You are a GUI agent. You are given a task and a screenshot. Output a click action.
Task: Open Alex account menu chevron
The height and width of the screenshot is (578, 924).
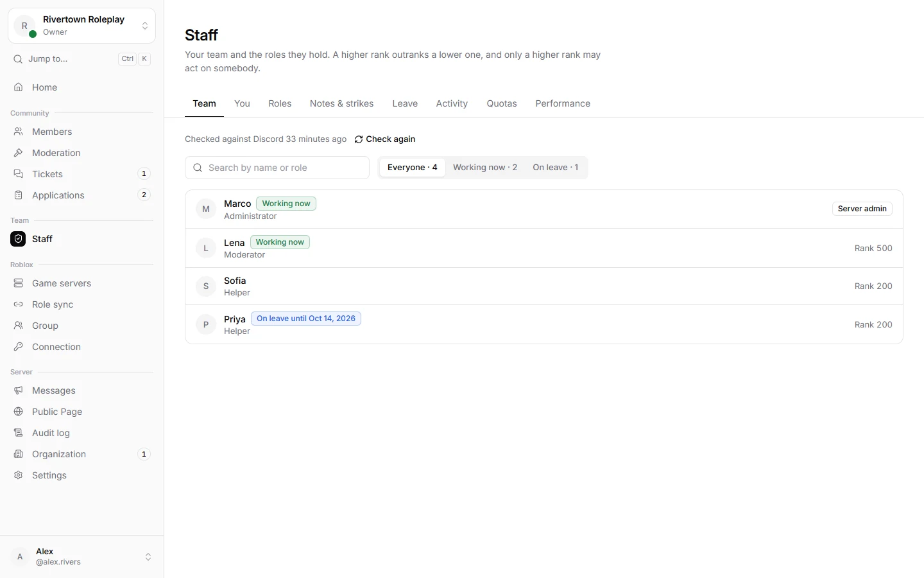coord(148,557)
